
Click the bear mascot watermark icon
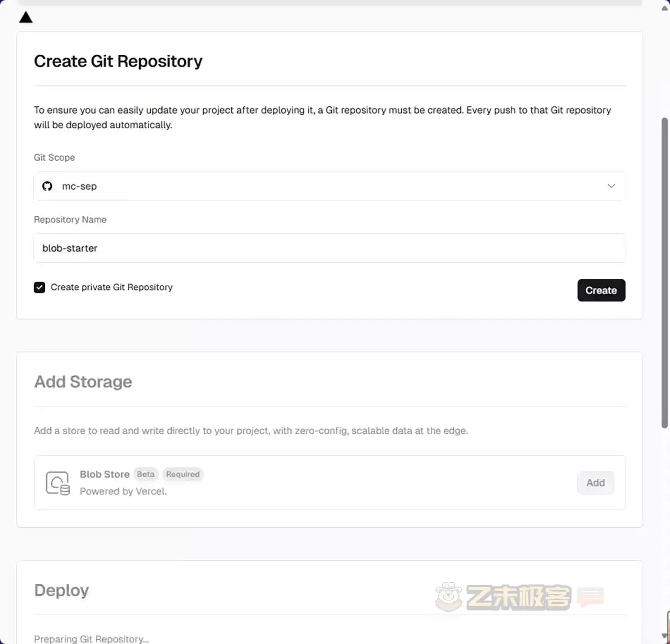[449, 597]
